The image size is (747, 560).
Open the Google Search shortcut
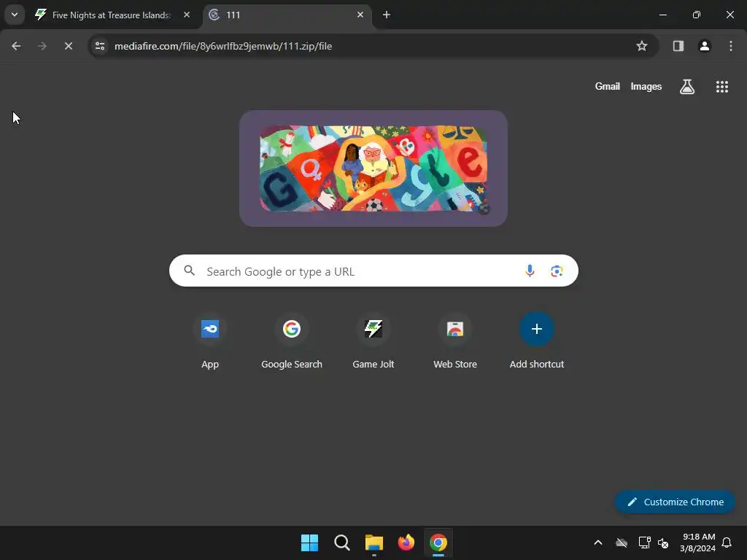pyautogui.click(x=292, y=340)
